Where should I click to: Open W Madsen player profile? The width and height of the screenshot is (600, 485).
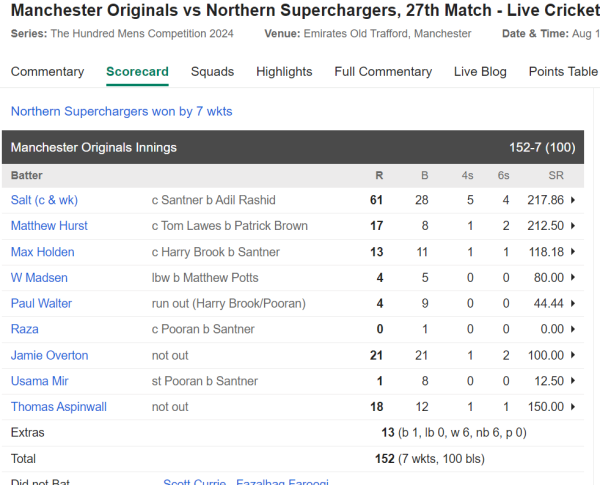pyautogui.click(x=39, y=278)
